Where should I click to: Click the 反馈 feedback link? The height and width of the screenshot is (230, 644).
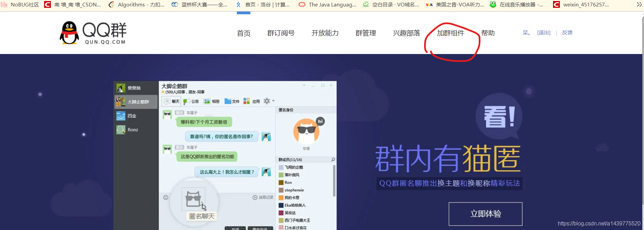[567, 33]
